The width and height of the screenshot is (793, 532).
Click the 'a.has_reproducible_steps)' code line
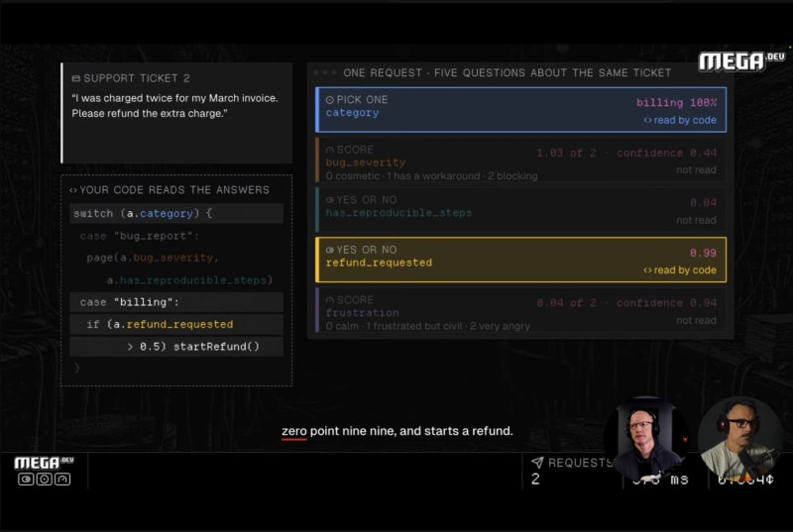(x=189, y=280)
